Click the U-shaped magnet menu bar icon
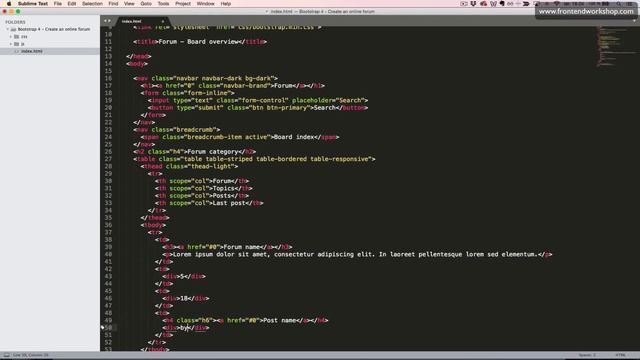The width and height of the screenshot is (640, 360). 473,4
